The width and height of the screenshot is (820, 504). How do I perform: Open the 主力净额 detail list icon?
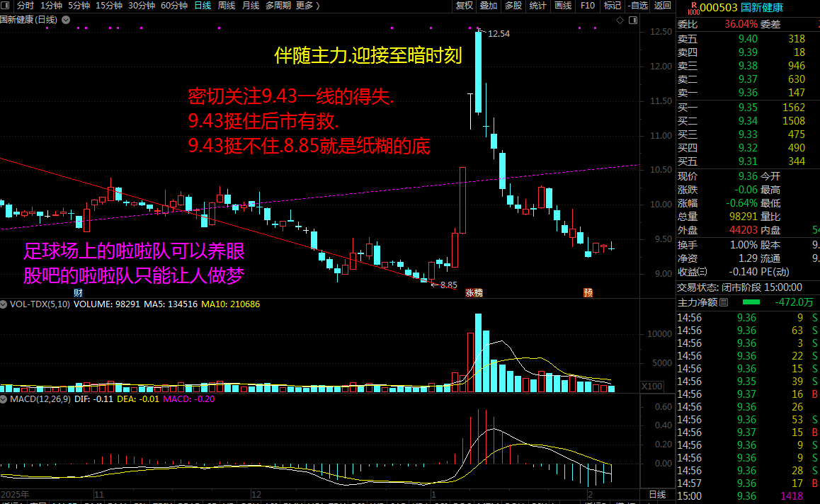coord(724,302)
